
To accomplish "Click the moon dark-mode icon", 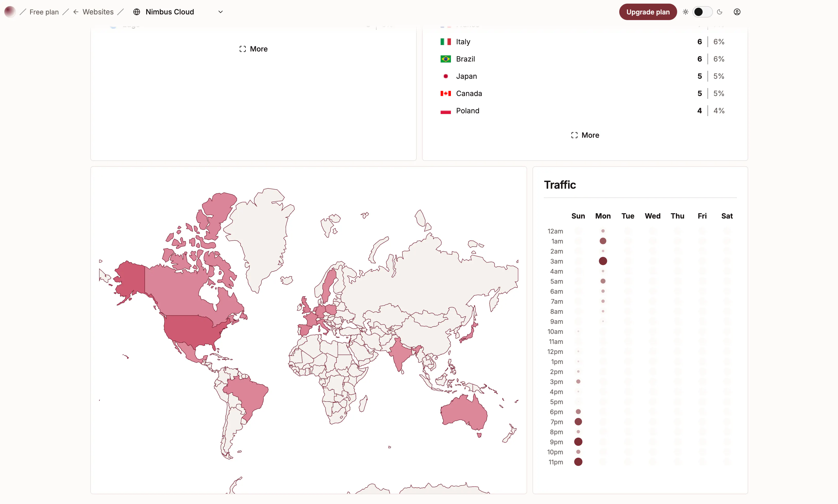I will (x=720, y=12).
